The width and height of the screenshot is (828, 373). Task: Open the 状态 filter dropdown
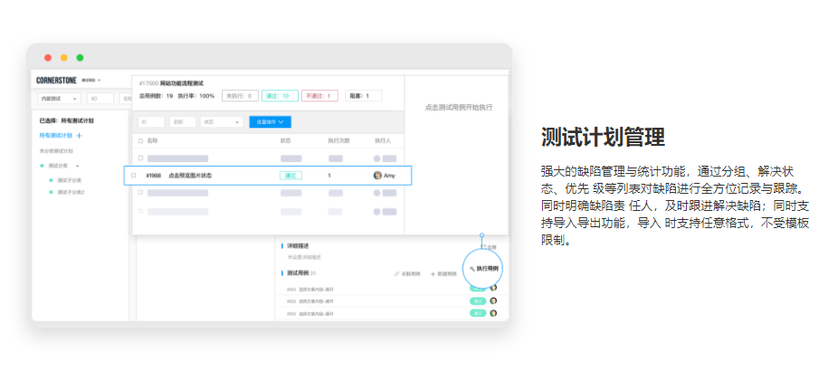click(x=222, y=122)
